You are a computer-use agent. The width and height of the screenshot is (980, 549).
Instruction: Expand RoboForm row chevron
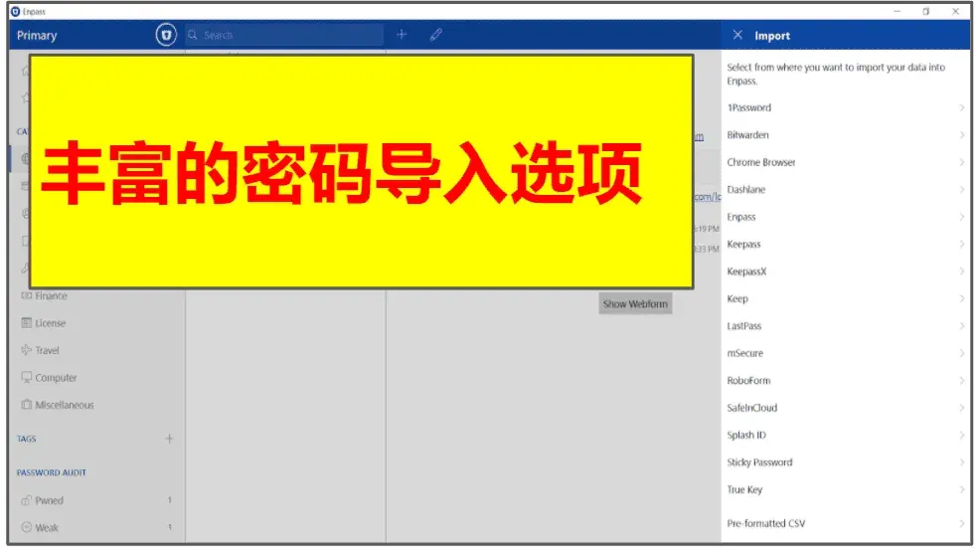(x=962, y=381)
